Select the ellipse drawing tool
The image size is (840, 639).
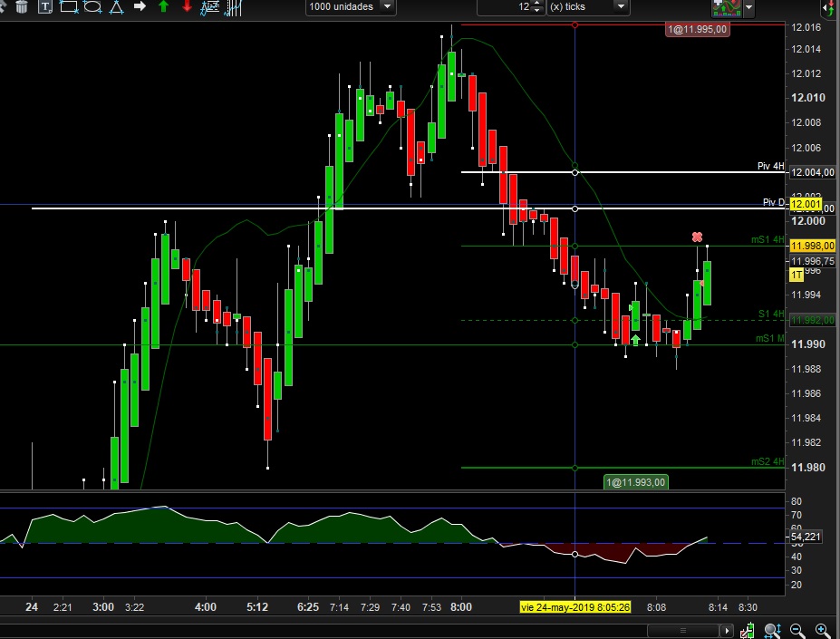pyautogui.click(x=92, y=7)
